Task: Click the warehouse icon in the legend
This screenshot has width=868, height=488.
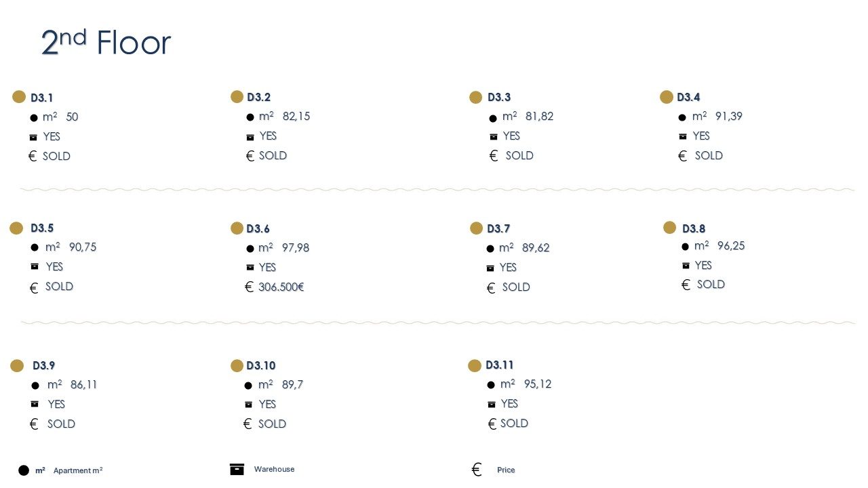Action: [237, 469]
